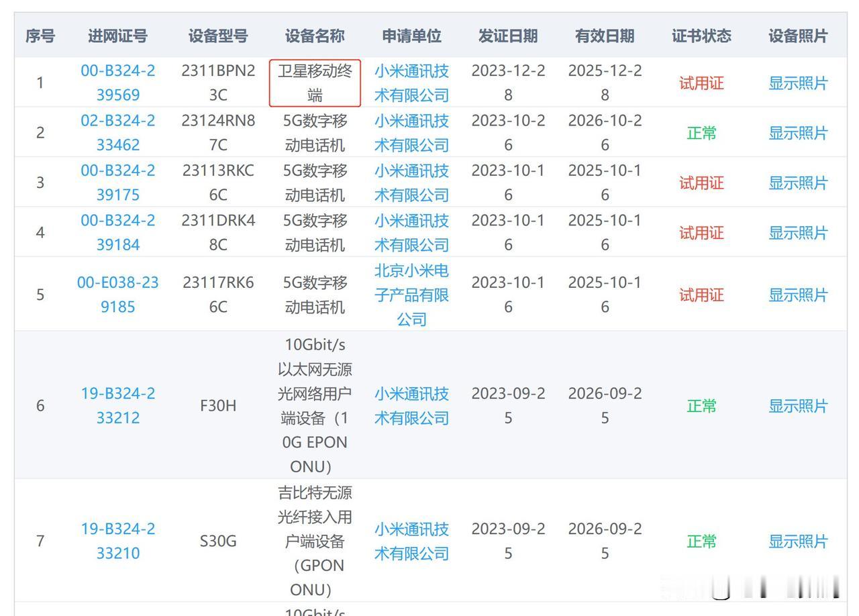Open certificate link 19-B324-233212
This screenshot has width=859, height=616.
point(118,406)
